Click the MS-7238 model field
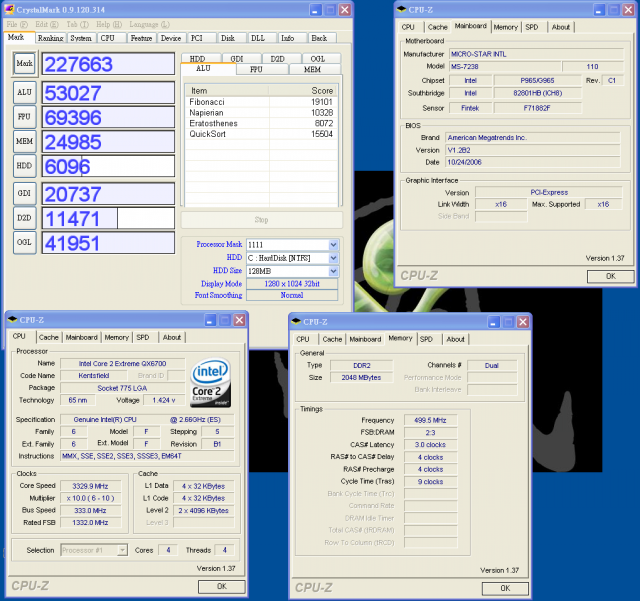Image resolution: width=640 pixels, height=601 pixels. tap(505, 67)
